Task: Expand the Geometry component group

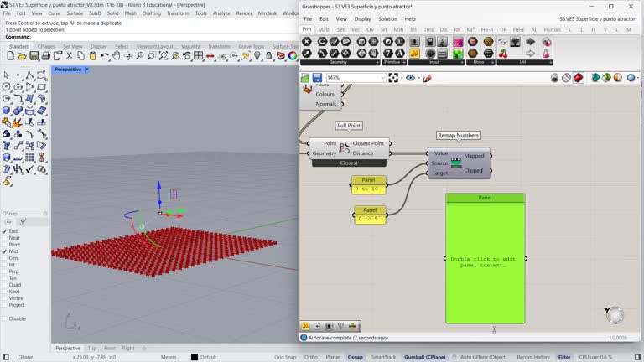Action: pos(377,62)
